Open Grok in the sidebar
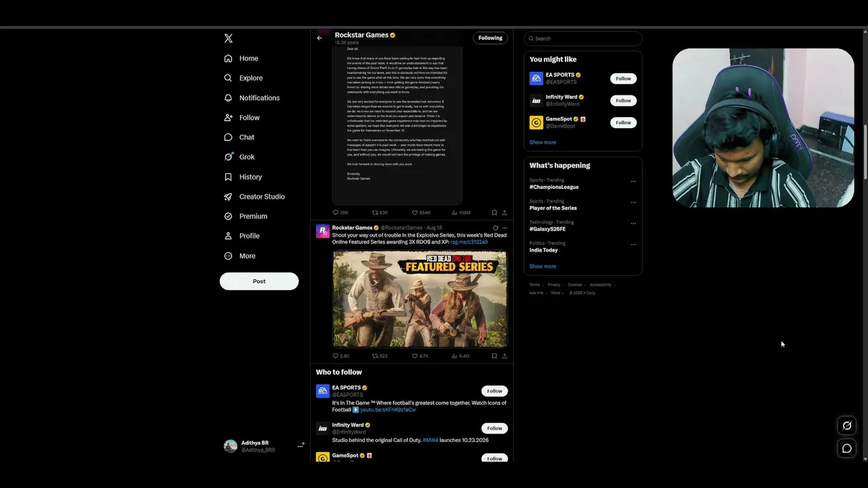 (x=239, y=157)
